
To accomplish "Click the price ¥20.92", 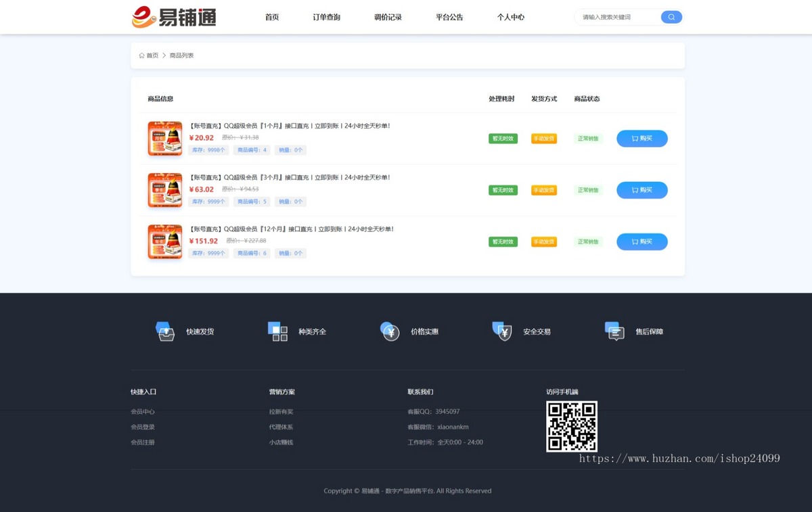I will coord(201,138).
